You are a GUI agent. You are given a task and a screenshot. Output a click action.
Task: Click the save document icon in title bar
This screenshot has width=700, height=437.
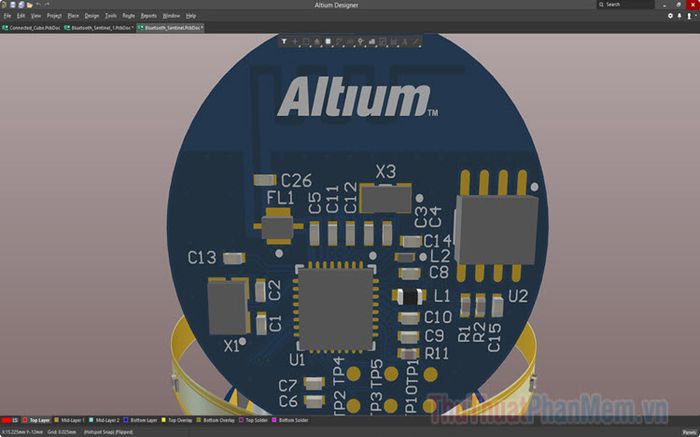pyautogui.click(x=12, y=5)
